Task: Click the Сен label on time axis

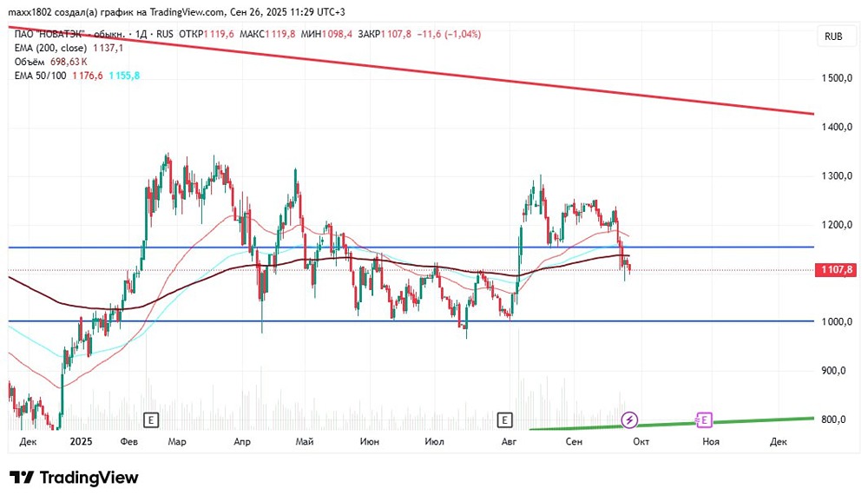Action: [x=574, y=441]
